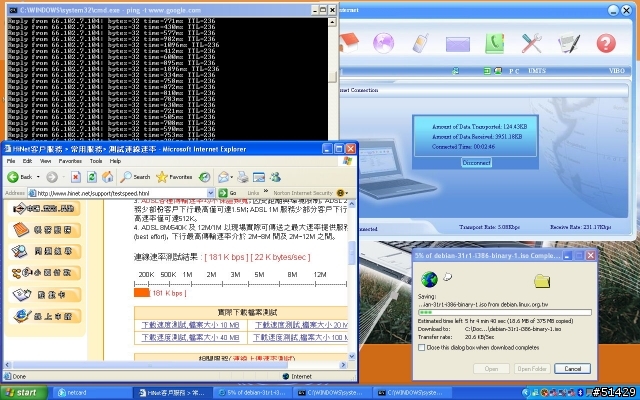Click the orange notebook sidebar button on HiNet page
This screenshot has width=640, height=400.
(x=44, y=230)
